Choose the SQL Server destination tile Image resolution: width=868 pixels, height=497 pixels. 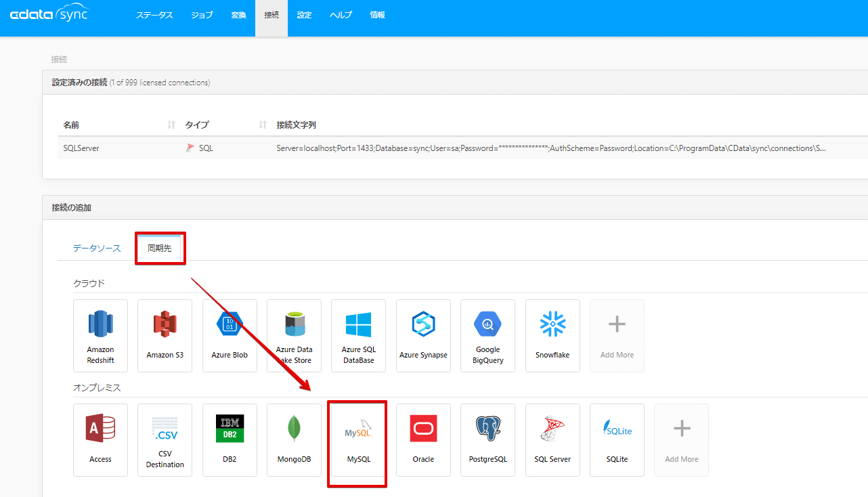(x=552, y=440)
